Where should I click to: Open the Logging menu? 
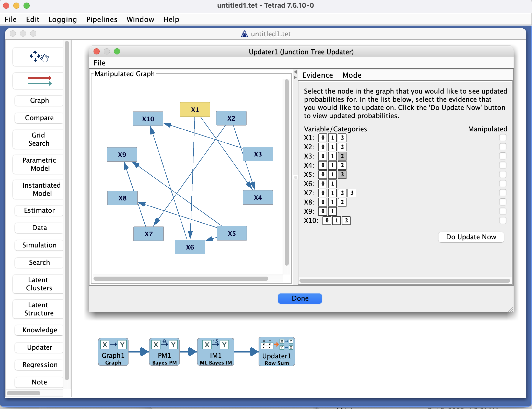[63, 19]
